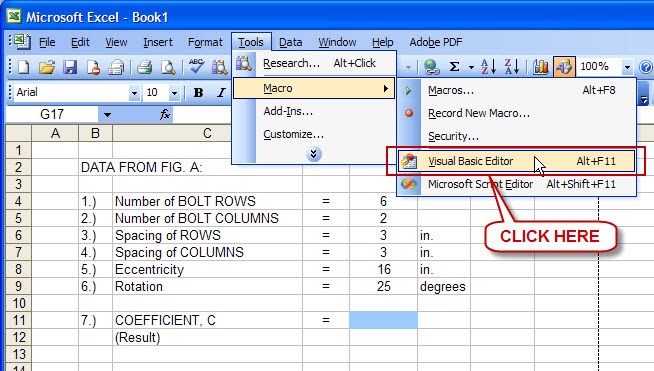Open the Adobe PDF menu
This screenshot has height=371, width=654.
pyautogui.click(x=436, y=42)
